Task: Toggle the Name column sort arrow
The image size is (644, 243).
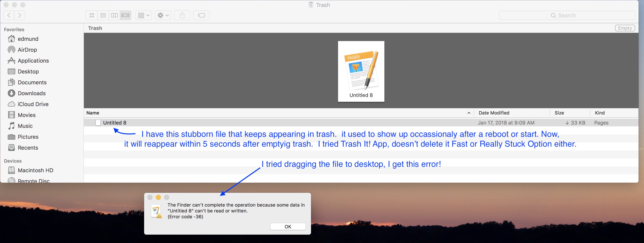Action: click(469, 113)
